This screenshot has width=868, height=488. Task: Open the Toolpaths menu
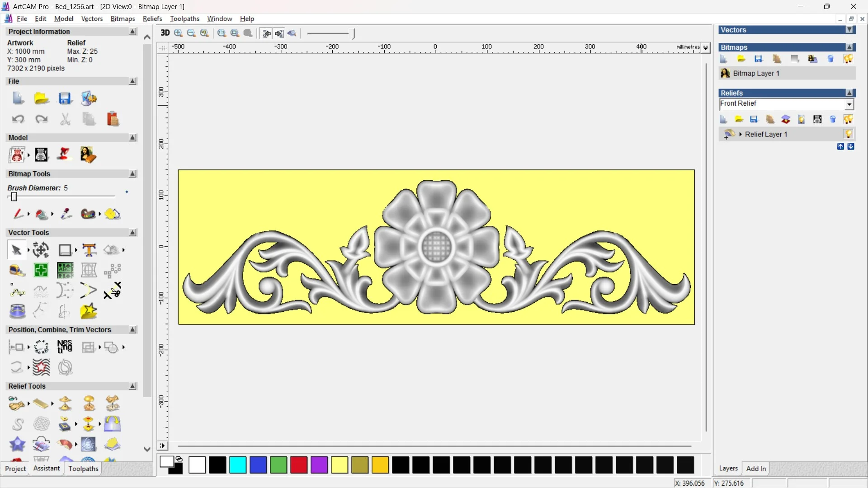[184, 19]
